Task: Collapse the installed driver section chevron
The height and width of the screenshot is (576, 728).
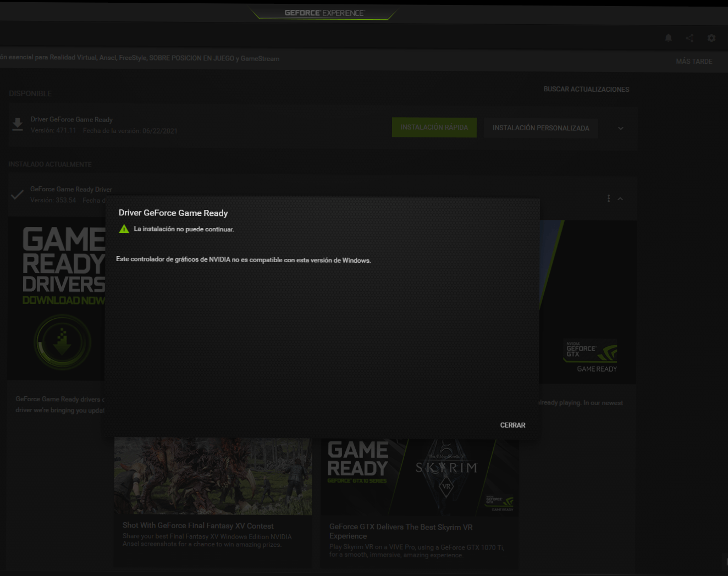Action: tap(620, 198)
